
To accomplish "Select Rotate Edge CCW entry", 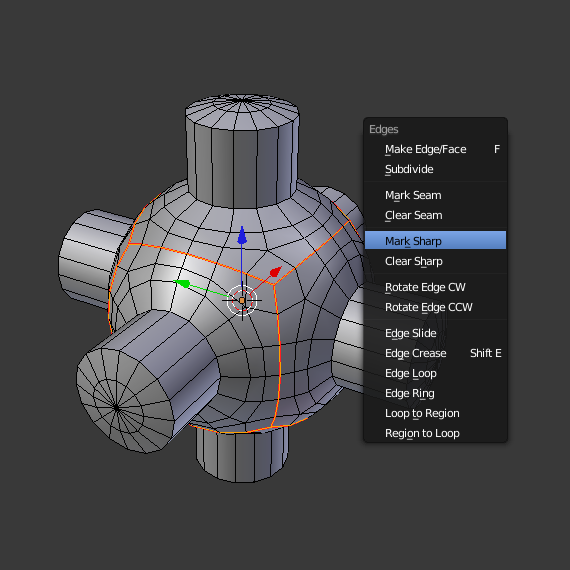I will (x=435, y=308).
